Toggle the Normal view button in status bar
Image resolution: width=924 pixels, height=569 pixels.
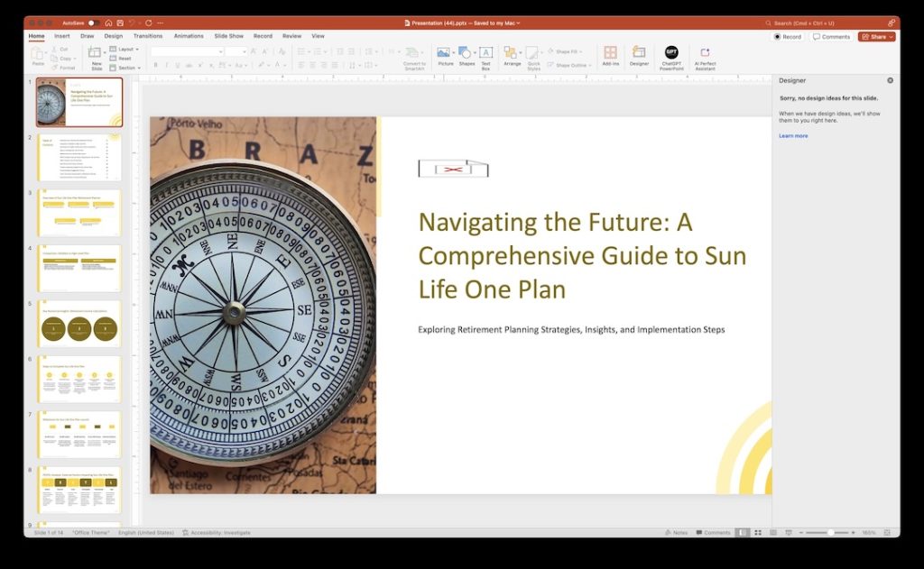tap(743, 533)
